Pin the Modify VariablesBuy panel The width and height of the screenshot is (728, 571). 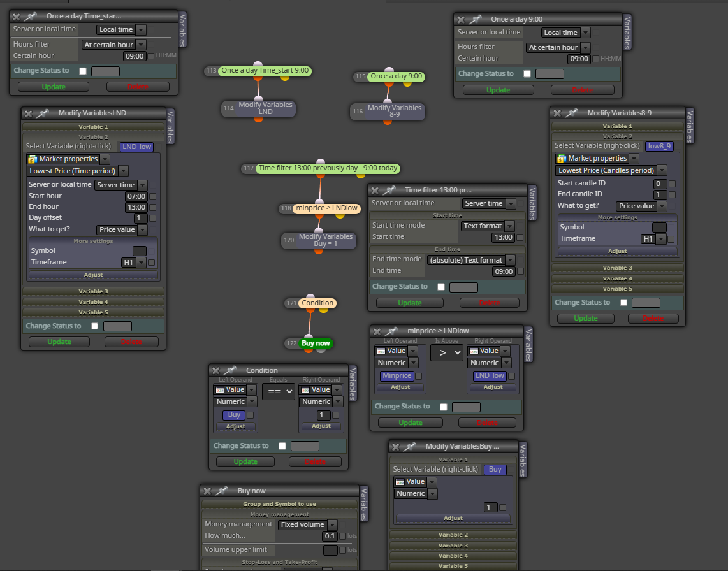[409, 446]
